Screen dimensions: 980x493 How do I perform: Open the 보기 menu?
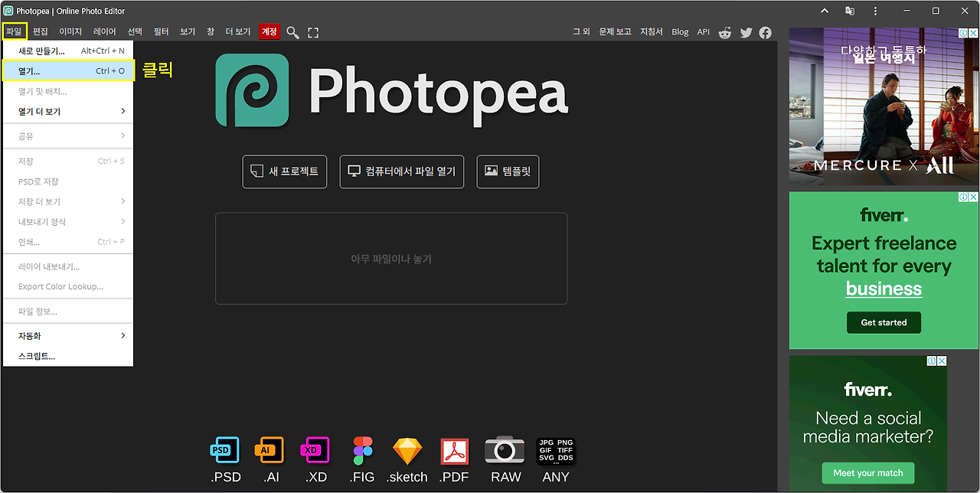click(188, 31)
